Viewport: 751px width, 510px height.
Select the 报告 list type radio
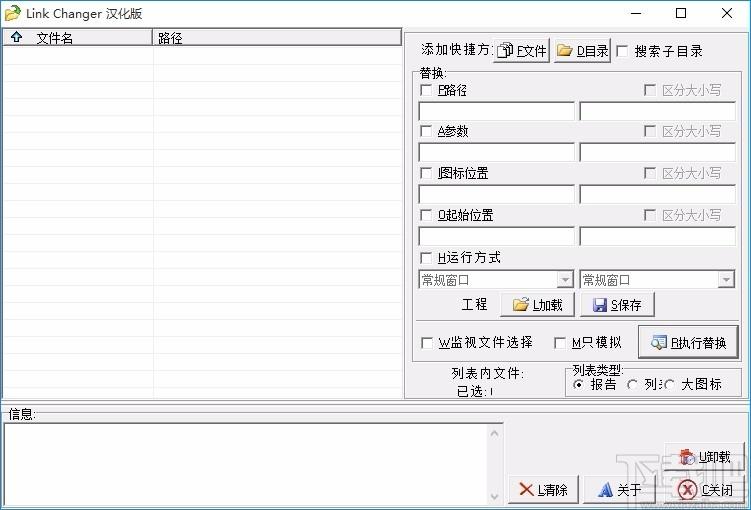point(578,384)
